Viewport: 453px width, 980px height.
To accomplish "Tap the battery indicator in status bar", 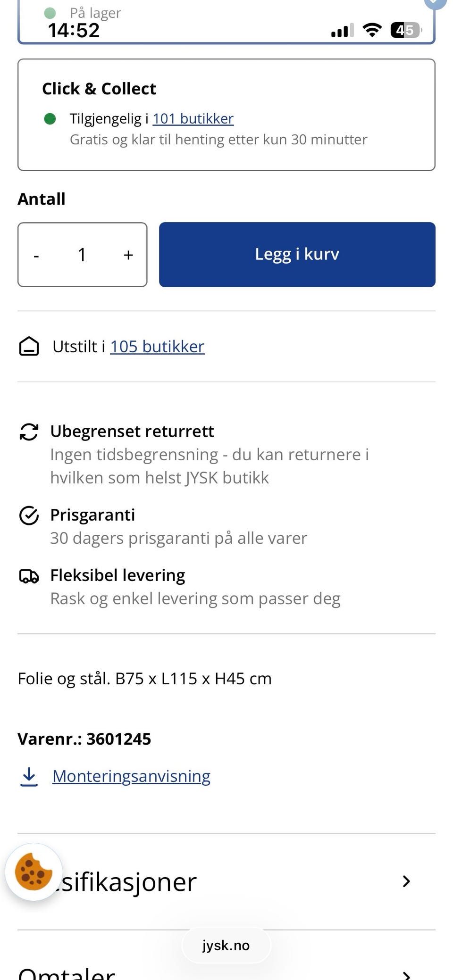I will pyautogui.click(x=406, y=30).
